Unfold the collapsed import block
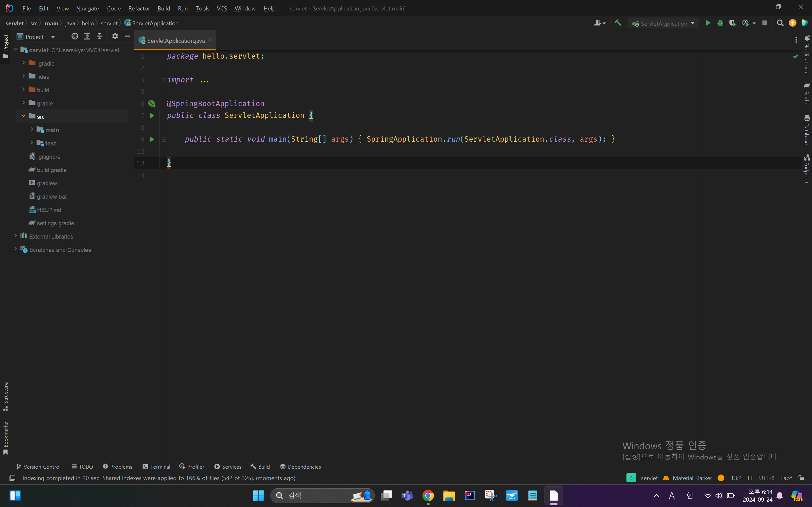 (164, 80)
